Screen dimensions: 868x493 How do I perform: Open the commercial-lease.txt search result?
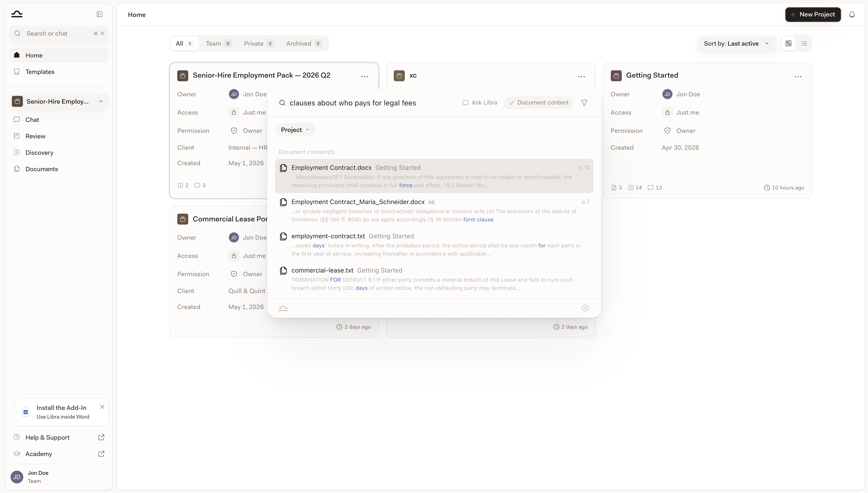(x=434, y=279)
